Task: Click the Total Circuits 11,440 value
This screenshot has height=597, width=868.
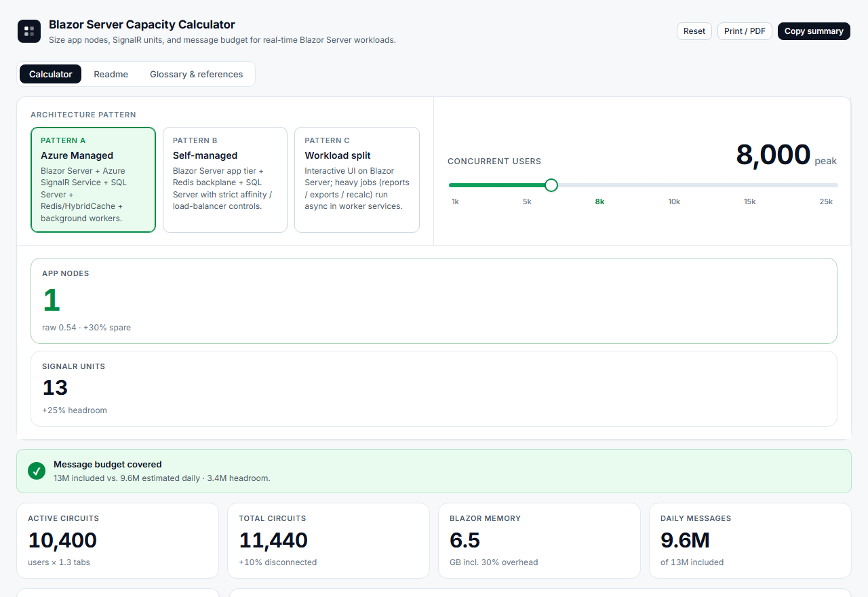Action: point(273,540)
